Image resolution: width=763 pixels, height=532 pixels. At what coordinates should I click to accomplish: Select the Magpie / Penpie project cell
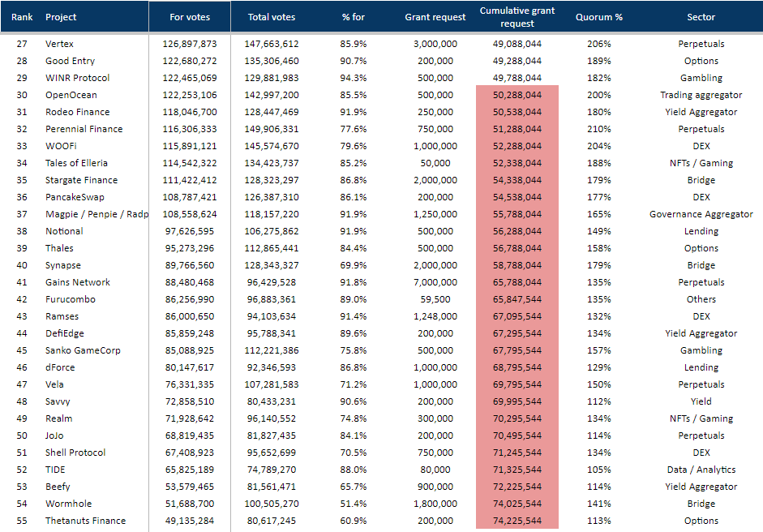[x=96, y=214]
